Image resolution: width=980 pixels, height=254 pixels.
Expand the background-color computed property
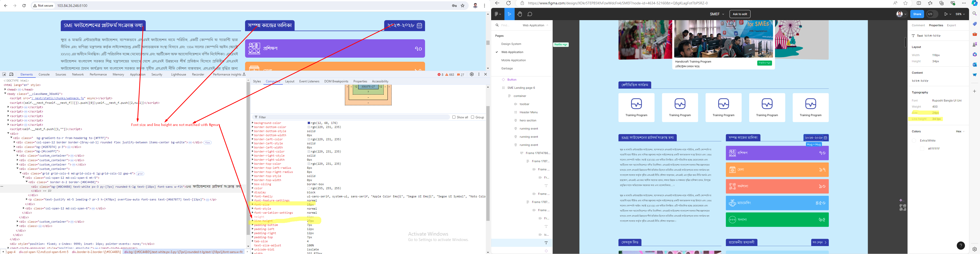(x=252, y=123)
